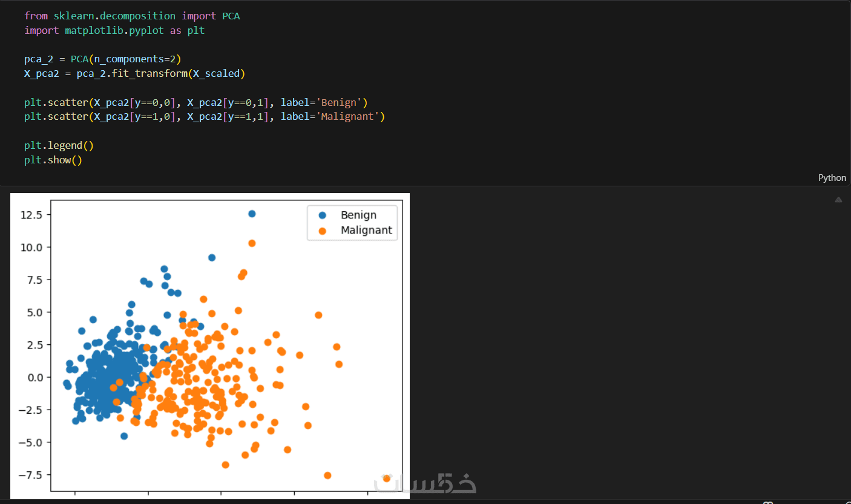Click the scroll-up arrow beside the output
Viewport: 851px width, 504px height.
coord(838,200)
